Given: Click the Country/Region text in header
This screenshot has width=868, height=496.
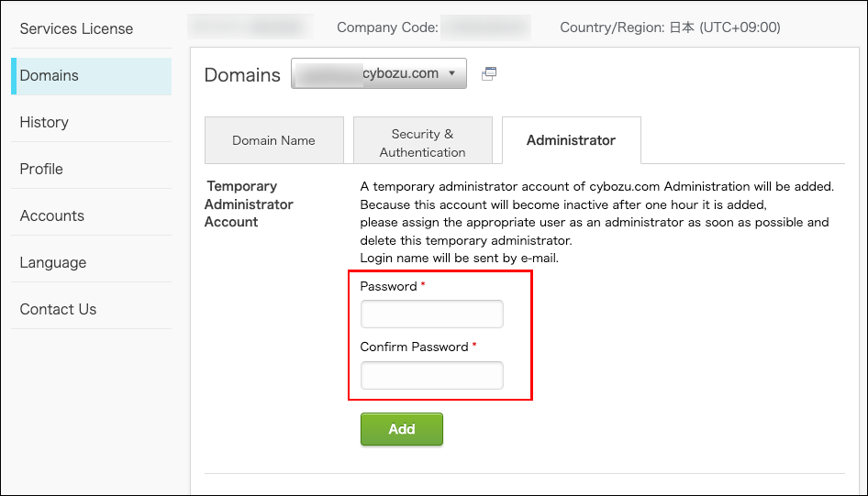Looking at the screenshot, I should [x=670, y=28].
